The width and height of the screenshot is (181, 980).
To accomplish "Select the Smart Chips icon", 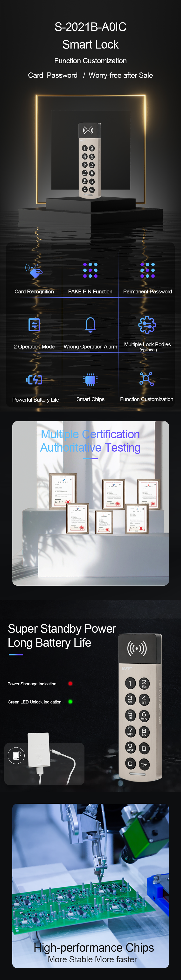I will pos(90,379).
